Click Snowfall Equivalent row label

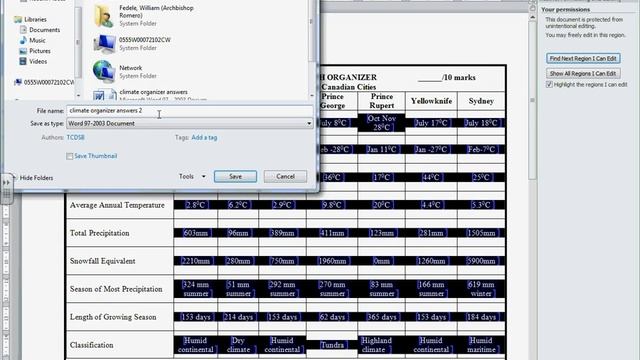coord(102,261)
